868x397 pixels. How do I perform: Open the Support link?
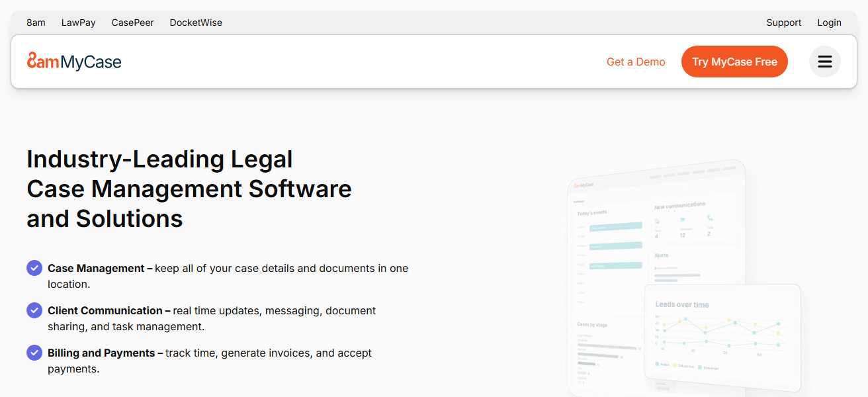pyautogui.click(x=784, y=22)
